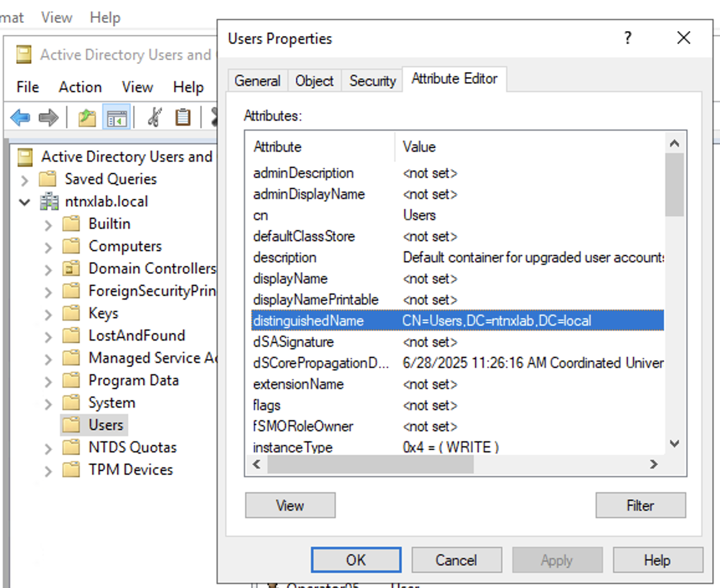
Task: Click the Up one level folder icon
Action: 87,117
